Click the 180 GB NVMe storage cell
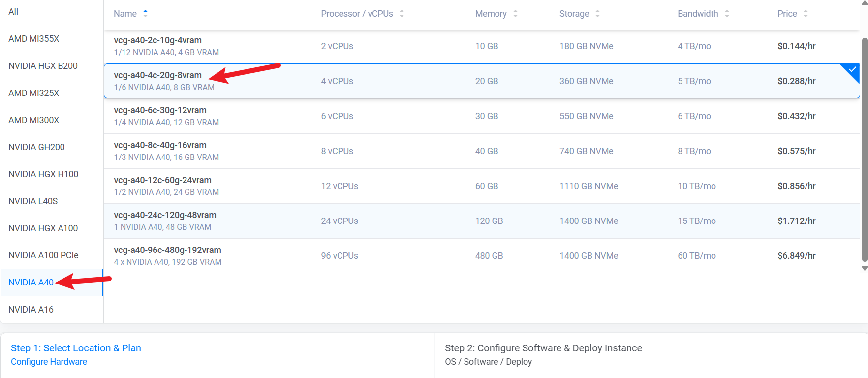The height and width of the screenshot is (378, 868). (x=586, y=46)
